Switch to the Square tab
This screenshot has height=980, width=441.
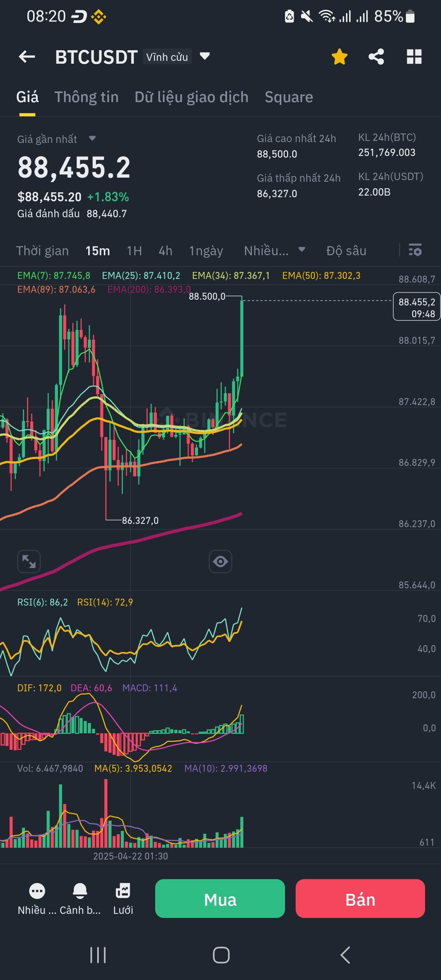[x=289, y=97]
